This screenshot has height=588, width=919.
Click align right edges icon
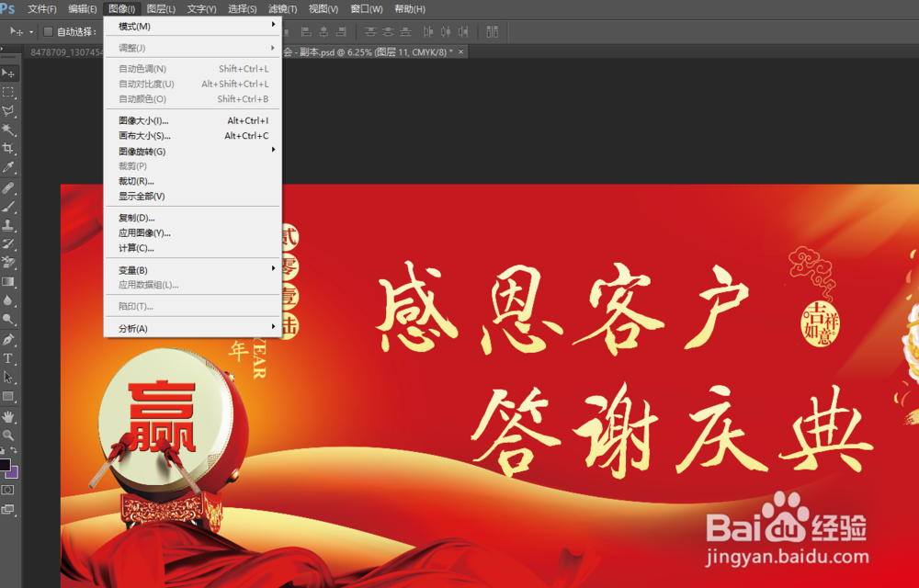coord(341,31)
